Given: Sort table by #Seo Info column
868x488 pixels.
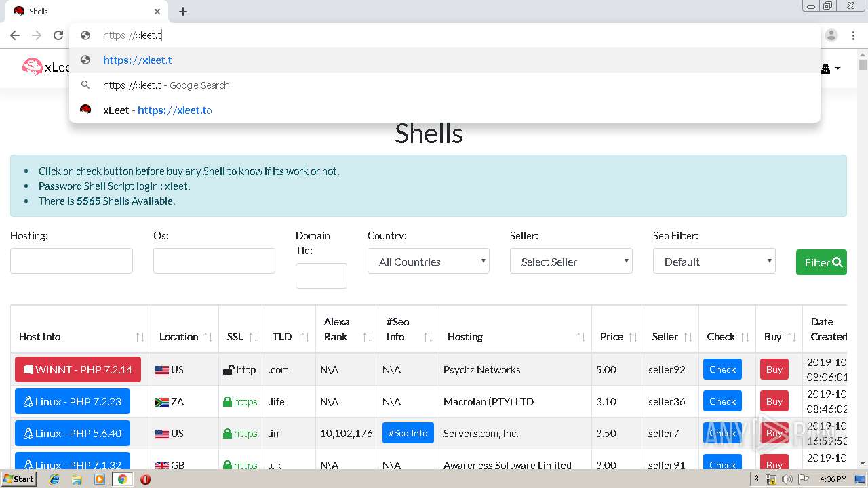Looking at the screenshot, I should [x=408, y=329].
